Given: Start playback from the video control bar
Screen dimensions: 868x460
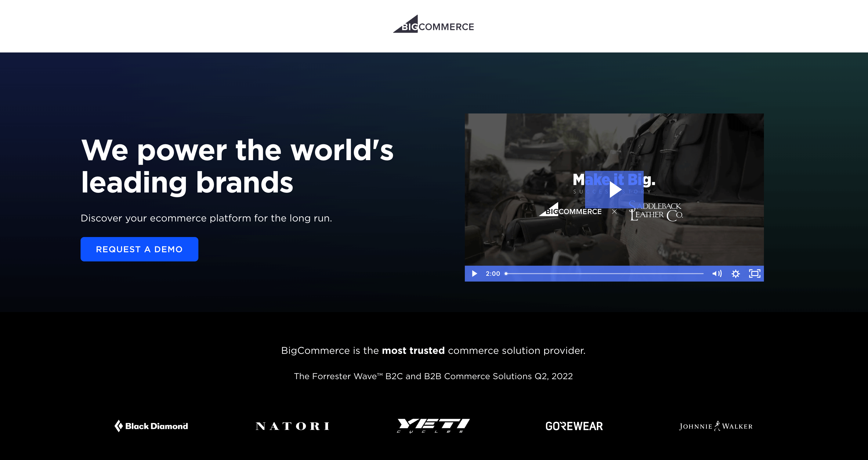Looking at the screenshot, I should point(474,273).
